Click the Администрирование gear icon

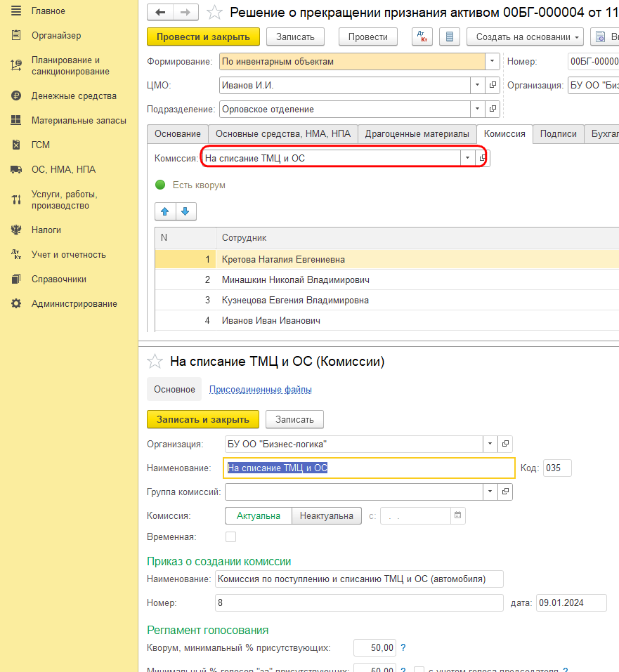click(x=16, y=303)
